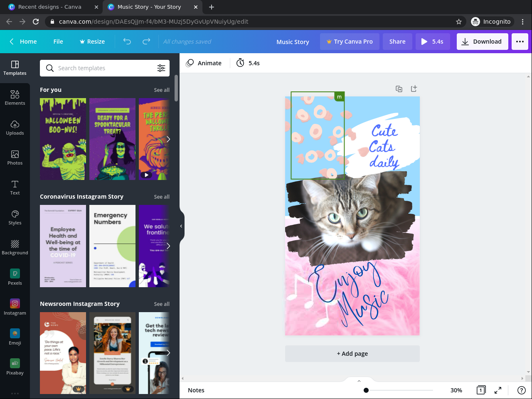Reload the Canva page
The height and width of the screenshot is (399, 532).
36,22
